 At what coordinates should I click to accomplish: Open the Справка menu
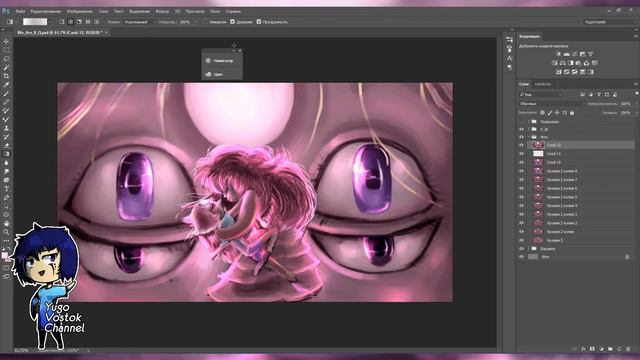click(x=233, y=11)
